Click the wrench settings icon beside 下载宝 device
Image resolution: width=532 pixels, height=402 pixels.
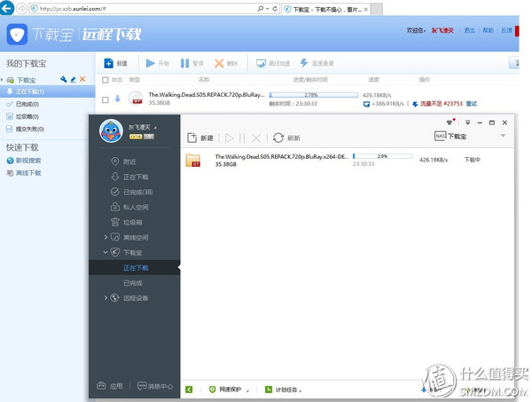(63, 80)
